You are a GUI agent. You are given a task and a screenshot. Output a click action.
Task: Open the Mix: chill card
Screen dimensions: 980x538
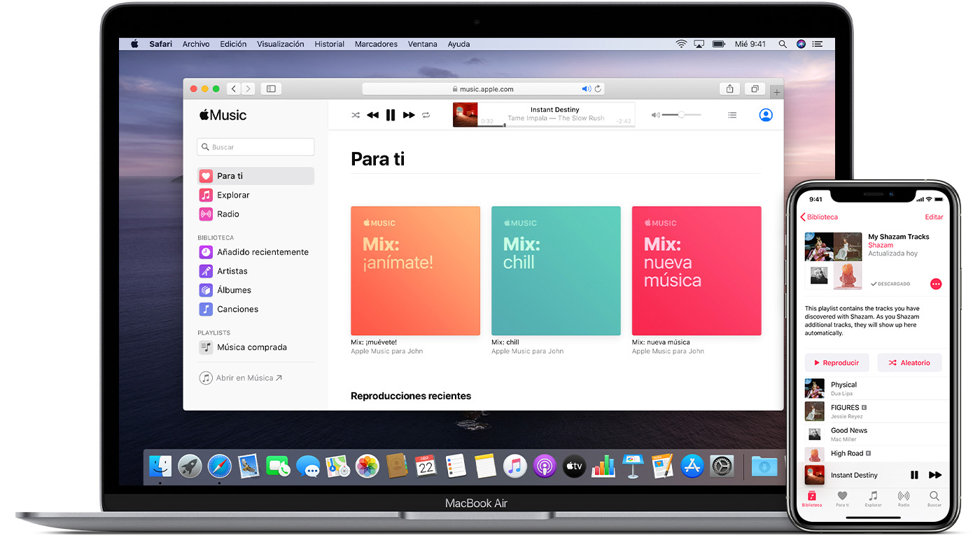(556, 270)
